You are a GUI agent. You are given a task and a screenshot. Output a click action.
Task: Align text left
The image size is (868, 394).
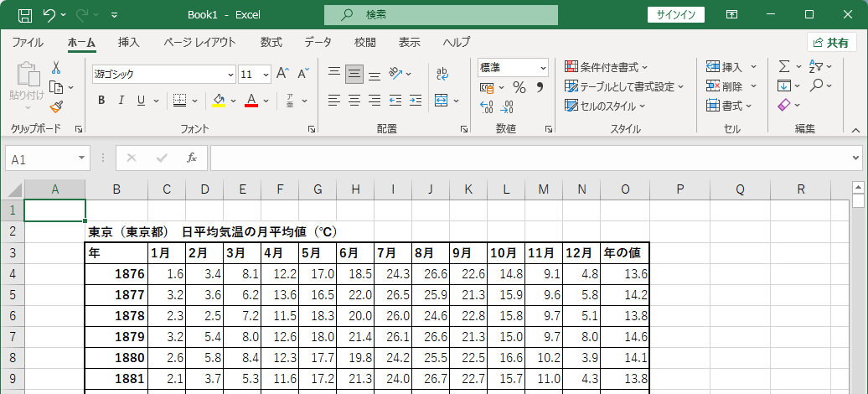(334, 101)
